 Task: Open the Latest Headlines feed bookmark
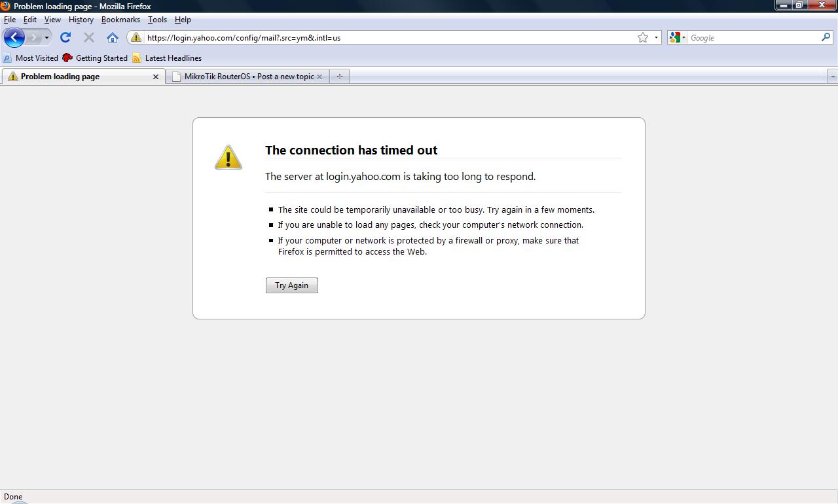point(167,58)
